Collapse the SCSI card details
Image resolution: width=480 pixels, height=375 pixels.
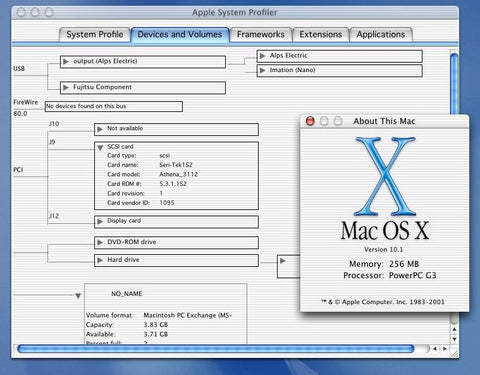pos(100,148)
